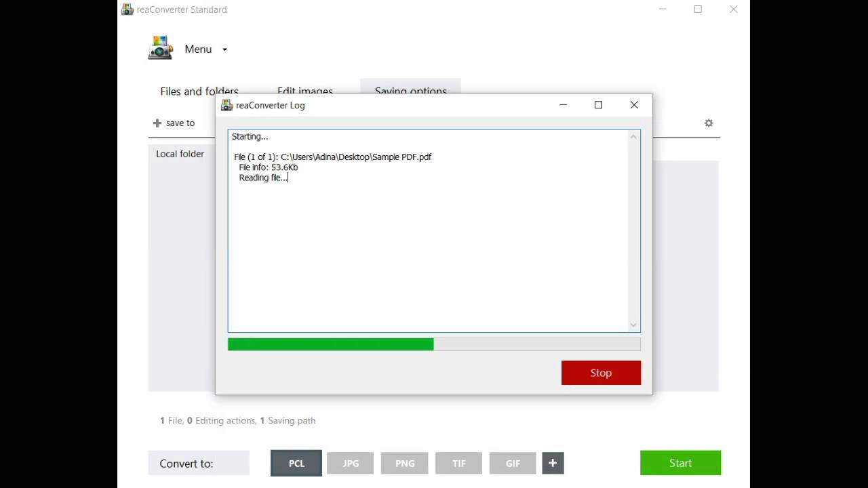
Task: Click the Sample PDF.pdf log line
Action: 333,157
